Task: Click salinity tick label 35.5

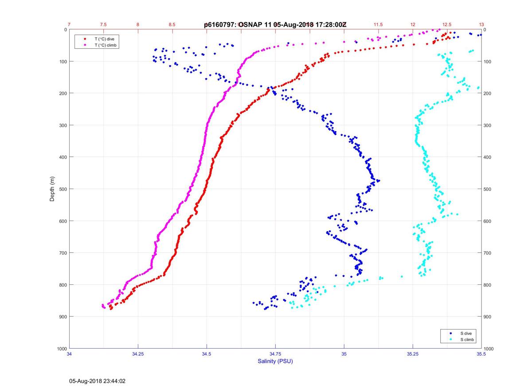Action: coord(481,354)
